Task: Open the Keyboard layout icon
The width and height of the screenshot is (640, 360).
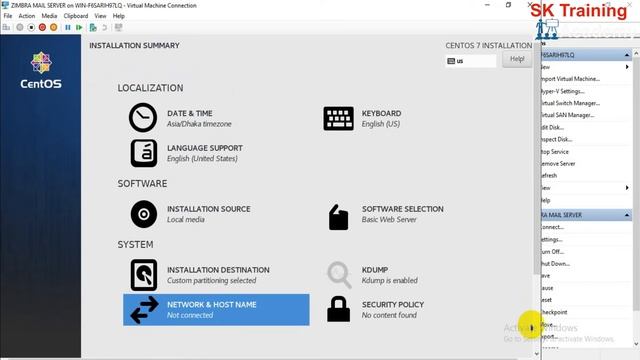Action: coord(338,118)
